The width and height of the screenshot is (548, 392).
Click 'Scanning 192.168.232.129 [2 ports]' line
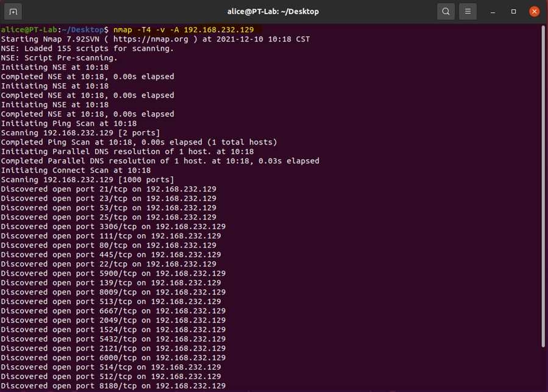coord(80,133)
